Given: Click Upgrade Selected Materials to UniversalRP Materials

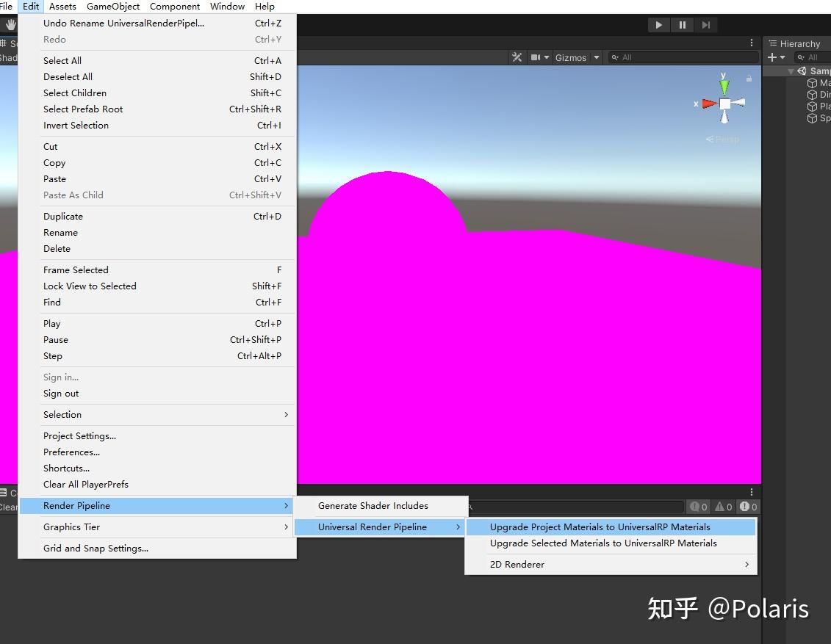Looking at the screenshot, I should pyautogui.click(x=602, y=543).
